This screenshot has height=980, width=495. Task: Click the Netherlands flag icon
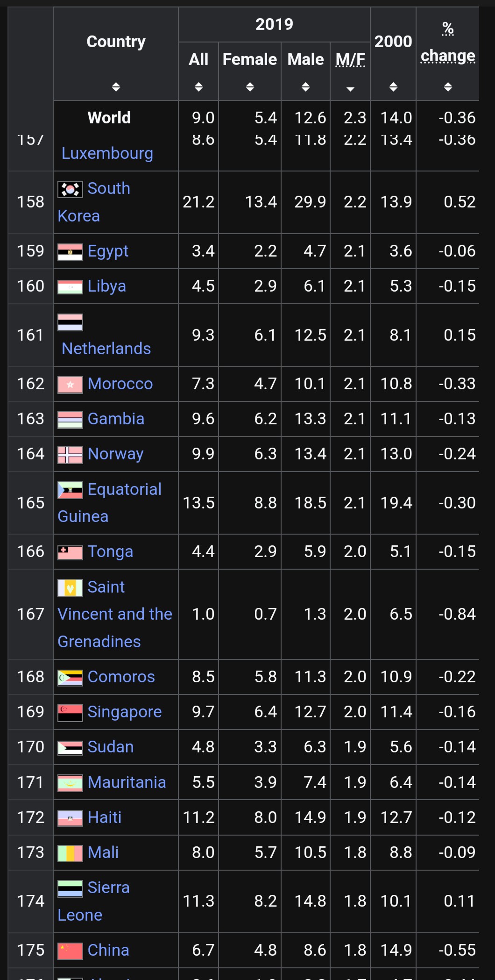70,322
